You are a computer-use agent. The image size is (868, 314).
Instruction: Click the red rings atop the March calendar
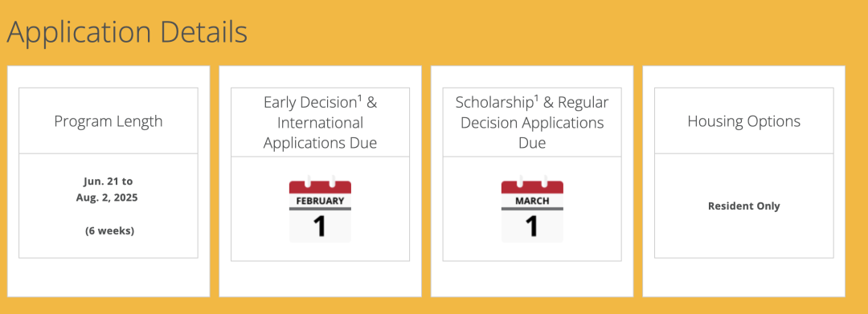(532, 182)
